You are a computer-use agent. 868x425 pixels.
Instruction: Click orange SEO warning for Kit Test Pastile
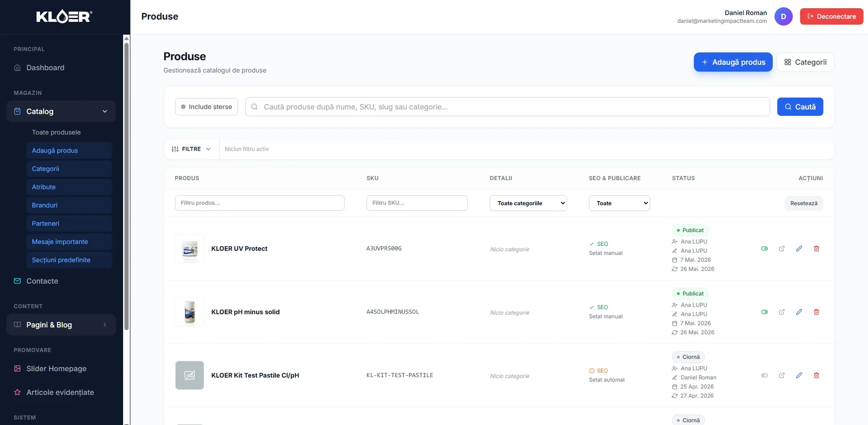point(598,370)
